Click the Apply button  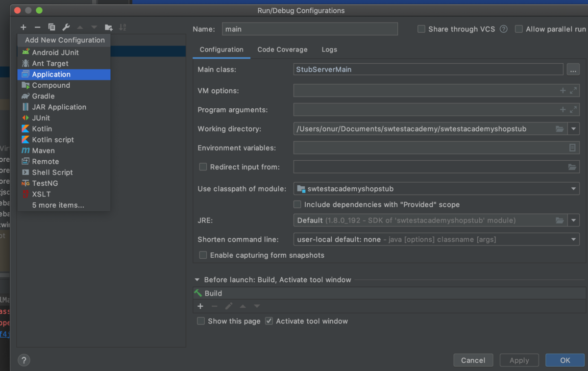[519, 360]
